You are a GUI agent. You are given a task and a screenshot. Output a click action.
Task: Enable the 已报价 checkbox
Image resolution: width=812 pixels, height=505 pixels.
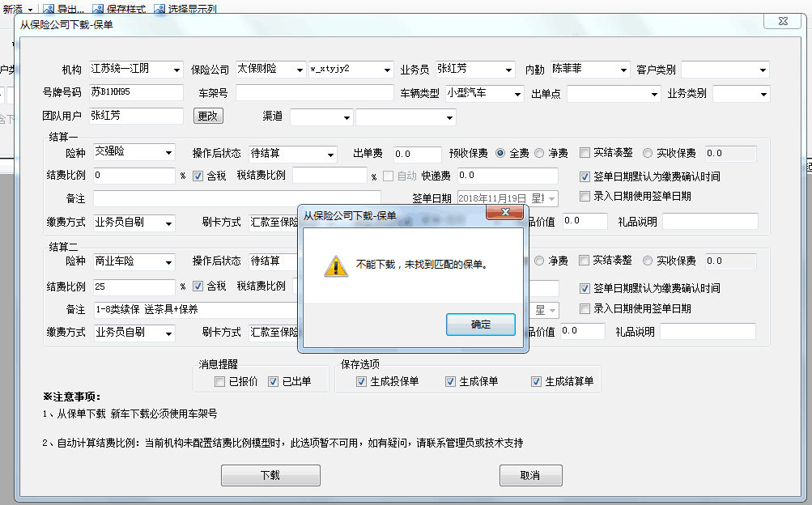tap(219, 382)
